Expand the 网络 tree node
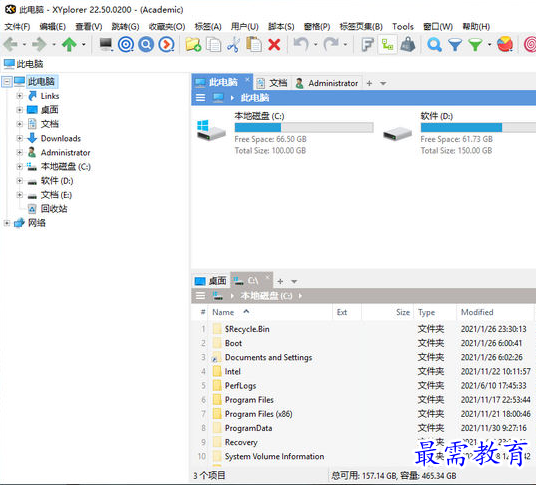 tap(6, 223)
